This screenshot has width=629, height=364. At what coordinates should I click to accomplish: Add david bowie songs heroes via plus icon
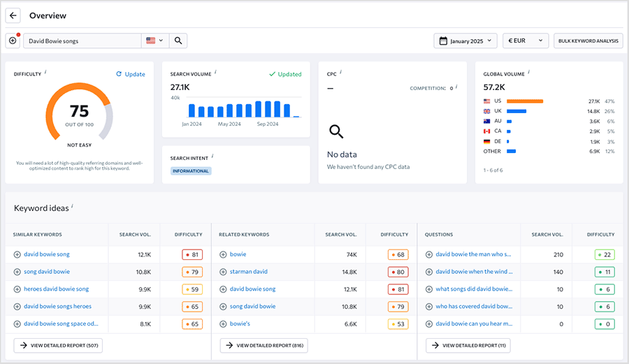[x=17, y=307]
